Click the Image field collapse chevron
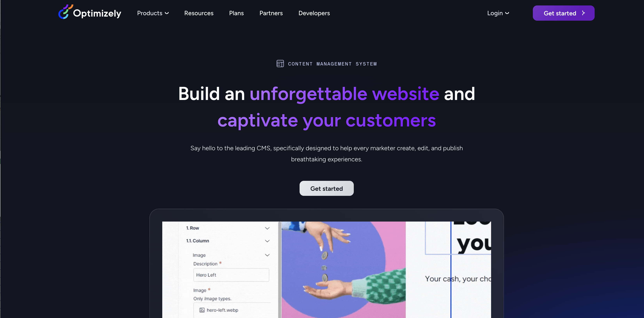644x318 pixels. 267,255
